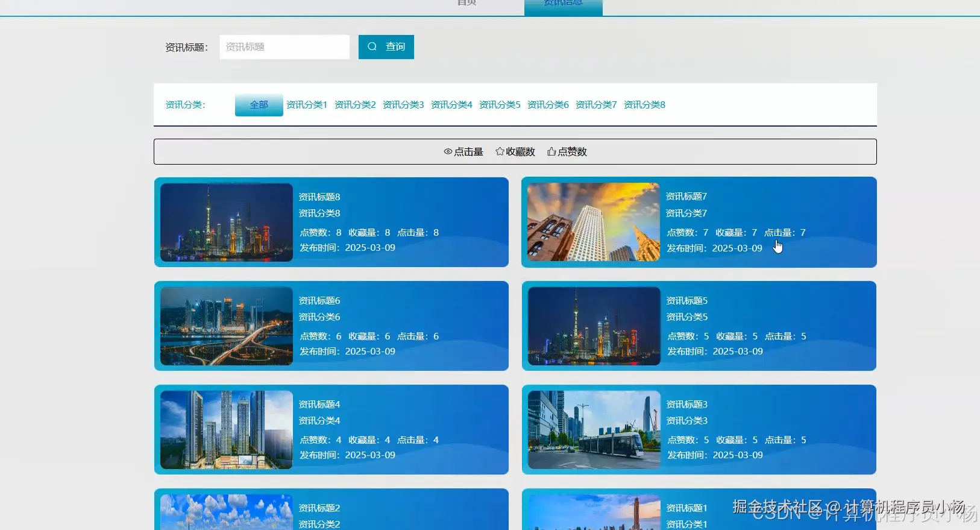The height and width of the screenshot is (530, 980).
Task: Sort the list by 点赞数
Action: pos(567,152)
